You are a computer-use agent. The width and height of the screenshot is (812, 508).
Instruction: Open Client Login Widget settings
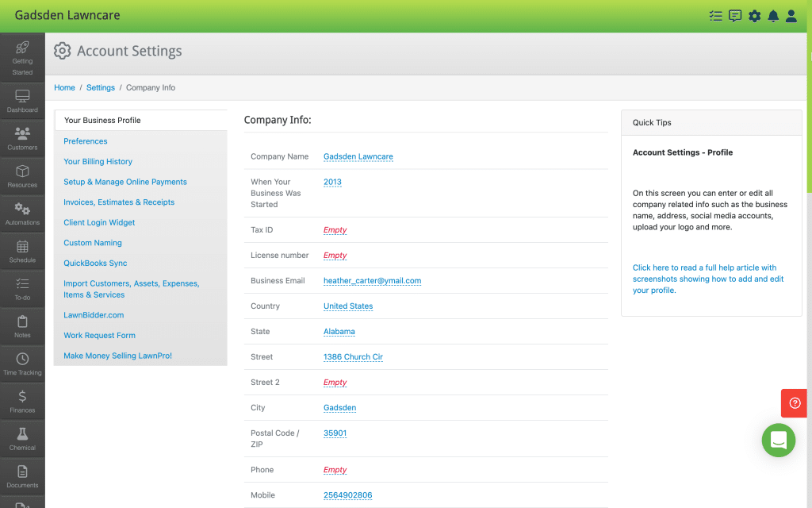point(98,222)
